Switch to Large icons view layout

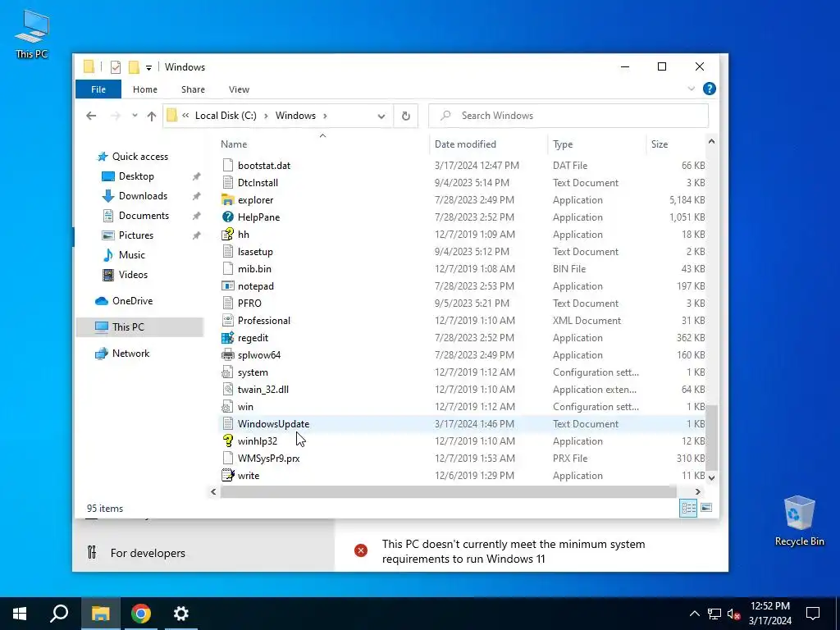point(706,508)
